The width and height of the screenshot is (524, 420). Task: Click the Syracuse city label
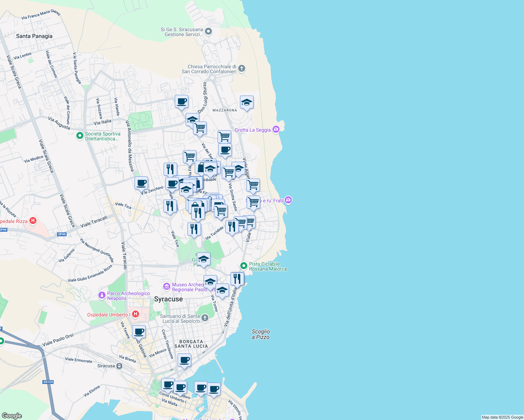click(x=168, y=299)
